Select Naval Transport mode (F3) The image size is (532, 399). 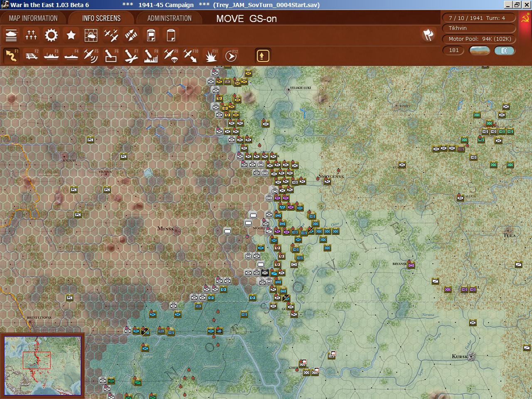click(x=51, y=56)
